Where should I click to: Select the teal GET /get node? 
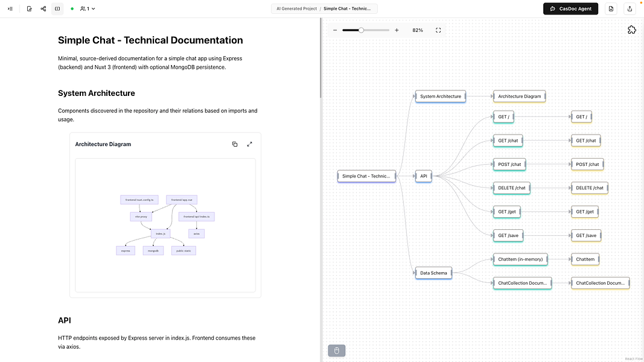point(507,212)
